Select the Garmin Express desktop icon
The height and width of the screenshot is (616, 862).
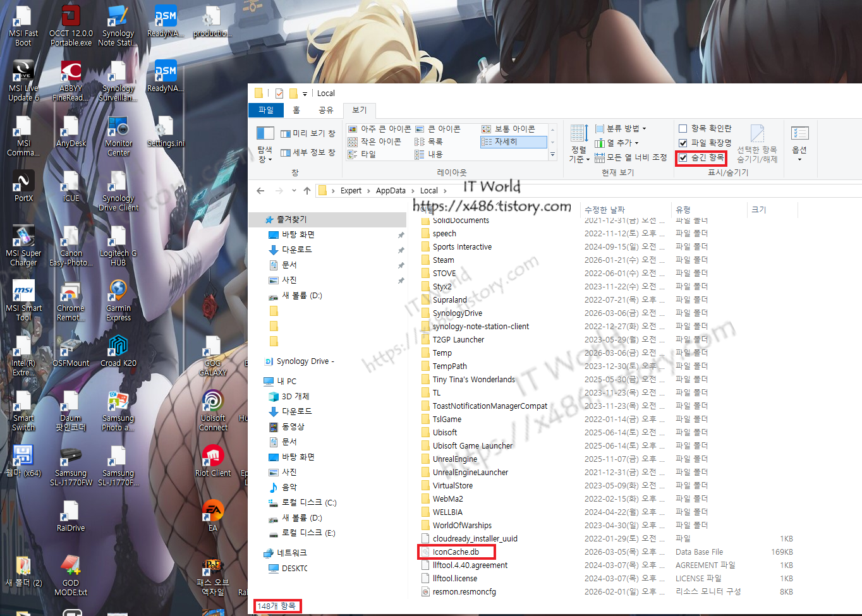click(x=118, y=300)
